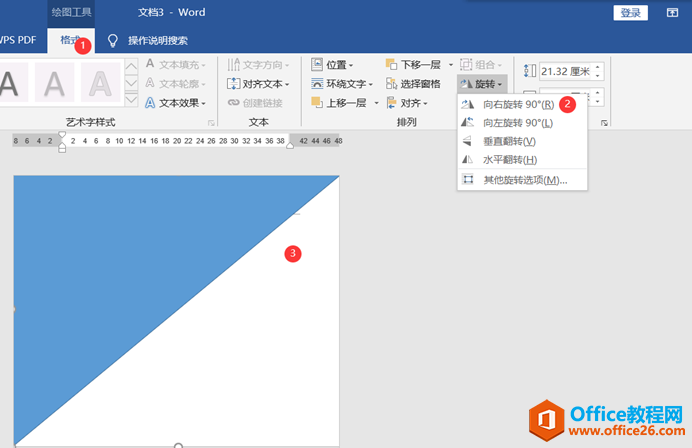This screenshot has width=692, height=448.
Task: Open 文本效果 dropdown
Action: tap(176, 103)
